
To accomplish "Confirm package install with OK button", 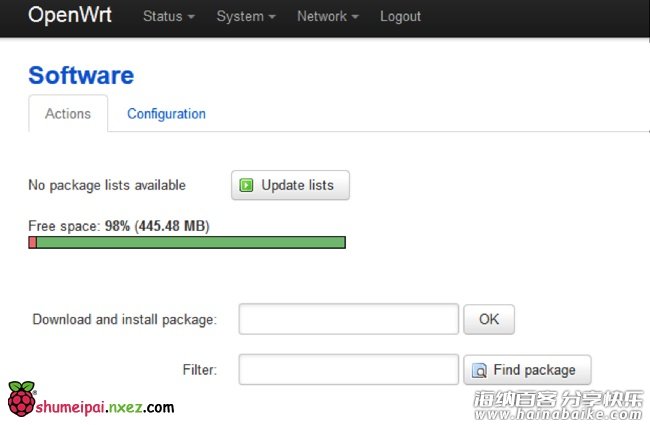I will point(489,319).
